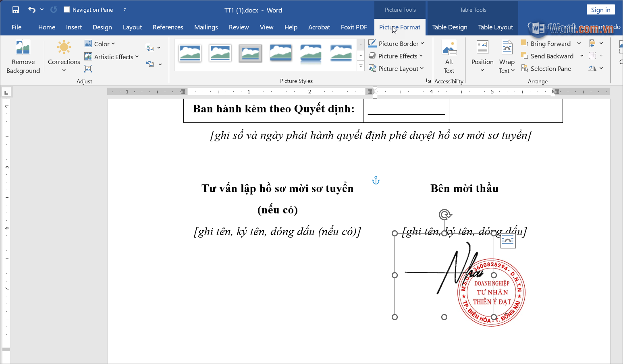Toggle the Navigation Pane checkbox
The height and width of the screenshot is (364, 623).
click(67, 9)
